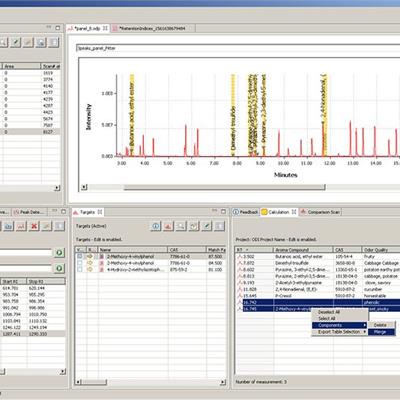Choose Select All in context menu

point(326,319)
